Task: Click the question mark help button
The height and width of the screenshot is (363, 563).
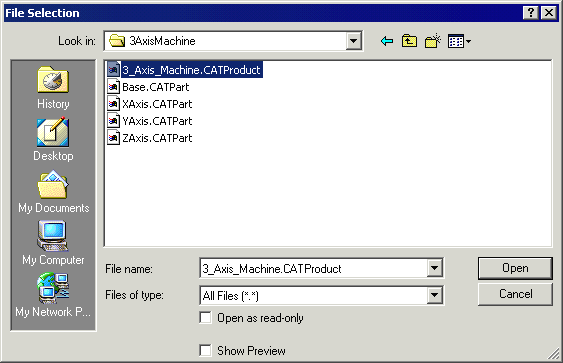Action: [x=531, y=13]
